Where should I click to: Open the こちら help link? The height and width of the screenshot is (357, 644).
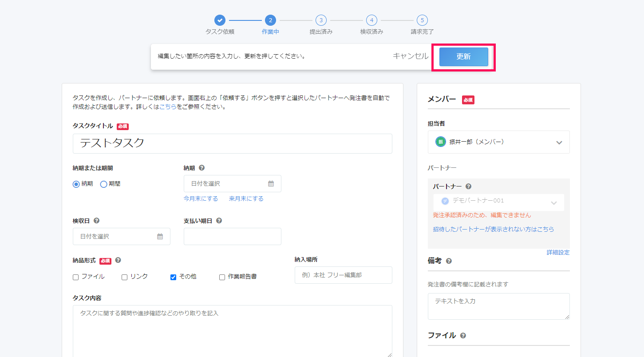tap(168, 107)
